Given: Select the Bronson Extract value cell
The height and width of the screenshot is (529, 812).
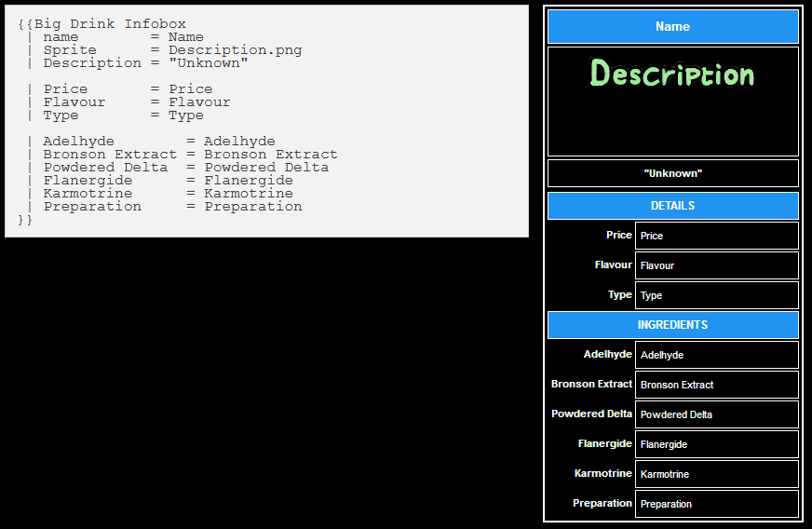Looking at the screenshot, I should (x=716, y=385).
